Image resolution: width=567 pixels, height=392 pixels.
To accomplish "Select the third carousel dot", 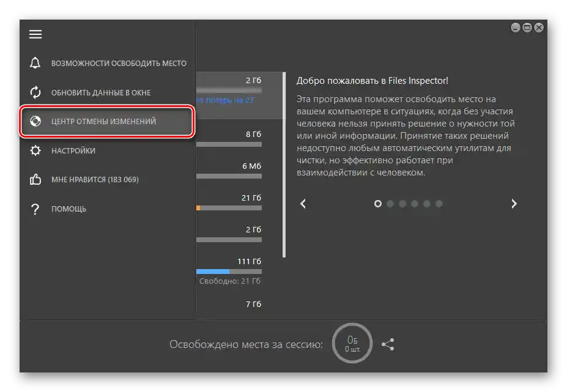I will pos(402,204).
